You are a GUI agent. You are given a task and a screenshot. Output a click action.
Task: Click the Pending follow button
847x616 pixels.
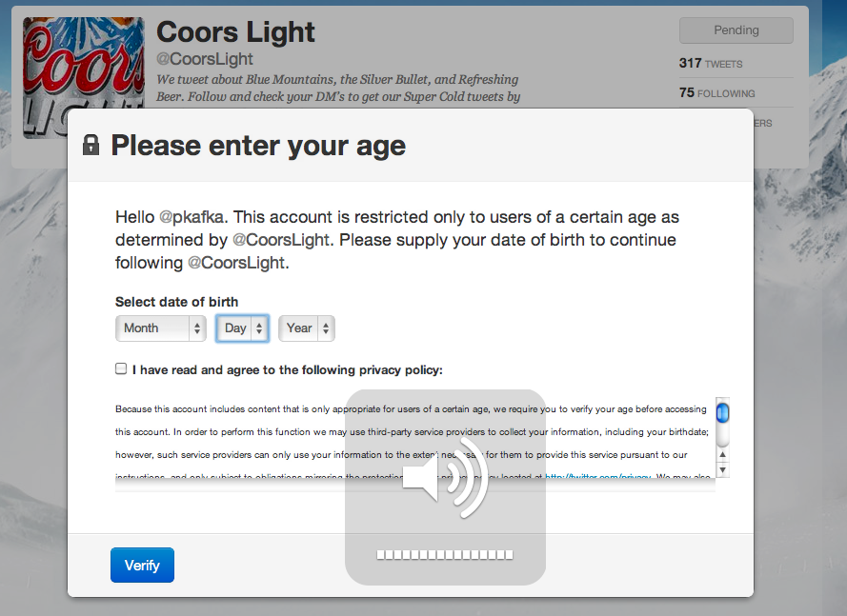click(736, 30)
